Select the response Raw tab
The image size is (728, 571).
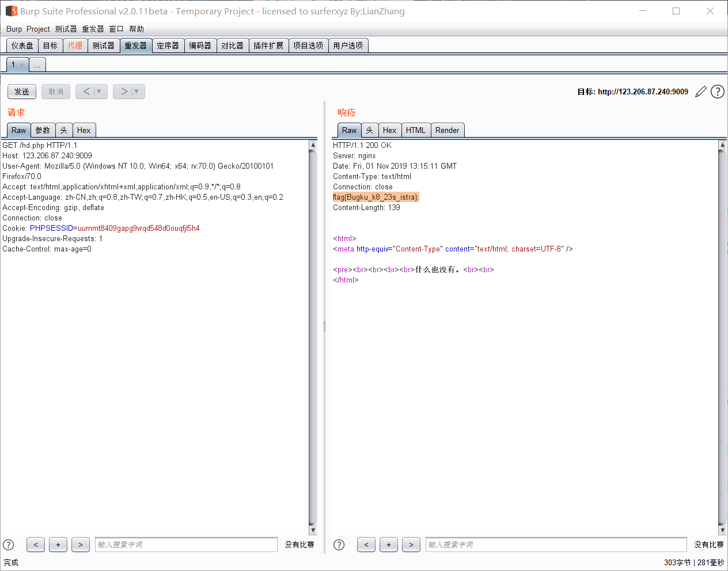350,131
